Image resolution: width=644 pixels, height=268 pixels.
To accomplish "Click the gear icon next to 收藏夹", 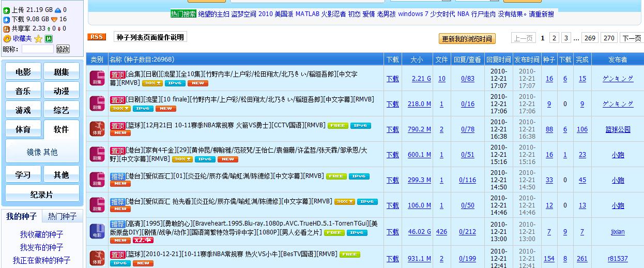I will 7,39.
